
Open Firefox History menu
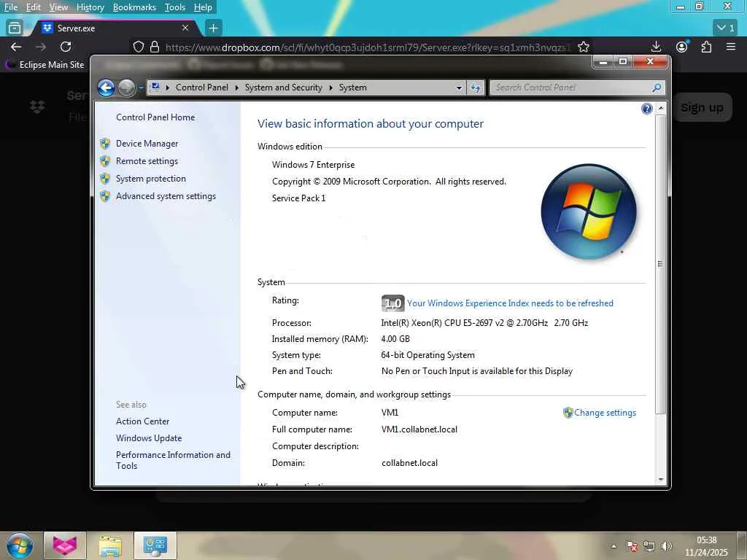point(90,7)
